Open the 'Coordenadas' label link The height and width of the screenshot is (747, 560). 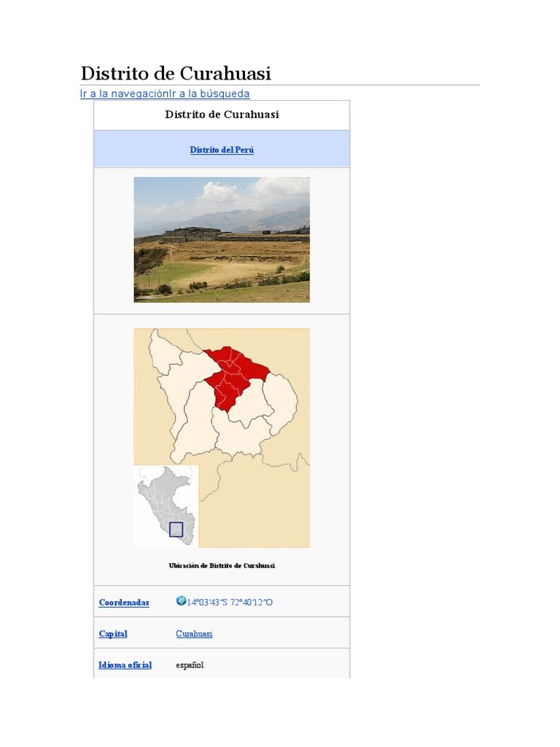click(124, 603)
